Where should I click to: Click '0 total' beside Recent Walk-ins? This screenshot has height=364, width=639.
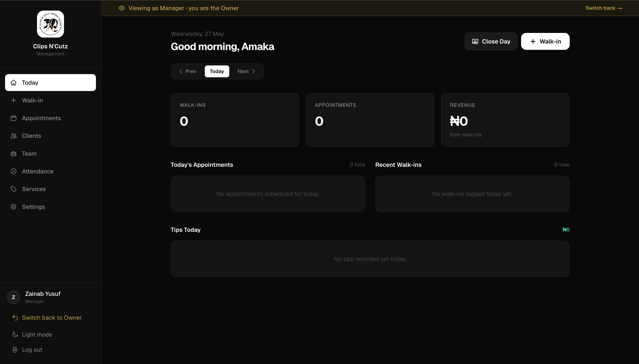click(x=562, y=164)
